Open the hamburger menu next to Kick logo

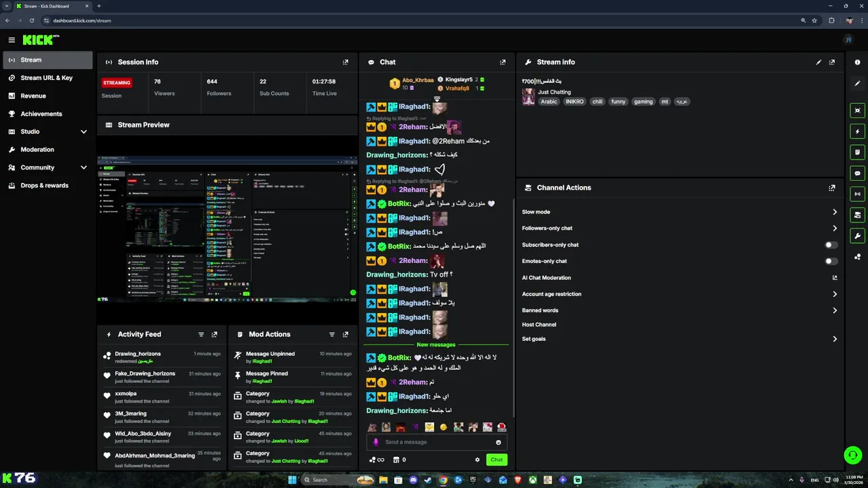[12, 40]
